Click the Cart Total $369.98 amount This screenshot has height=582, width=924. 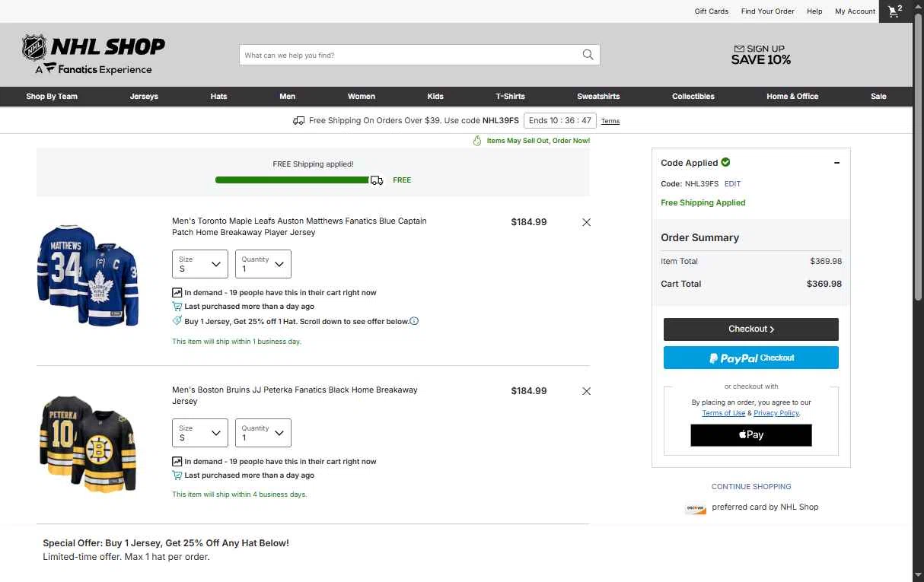pos(824,284)
